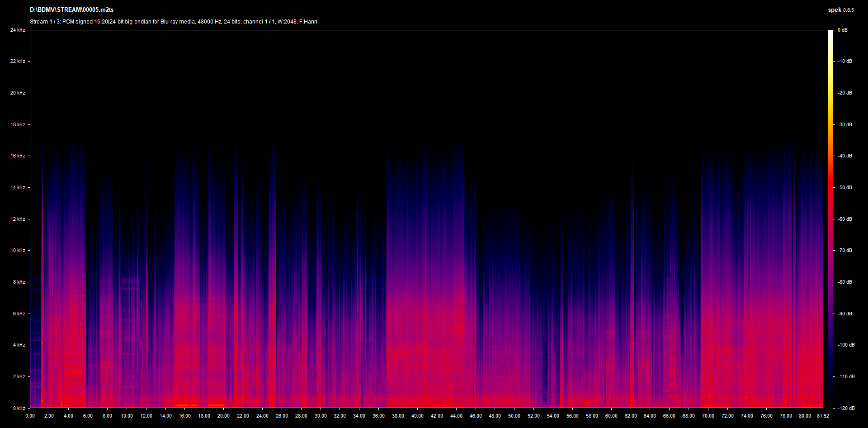868x428 pixels.
Task: Click the 20:00 time axis marker
Action: (x=223, y=416)
